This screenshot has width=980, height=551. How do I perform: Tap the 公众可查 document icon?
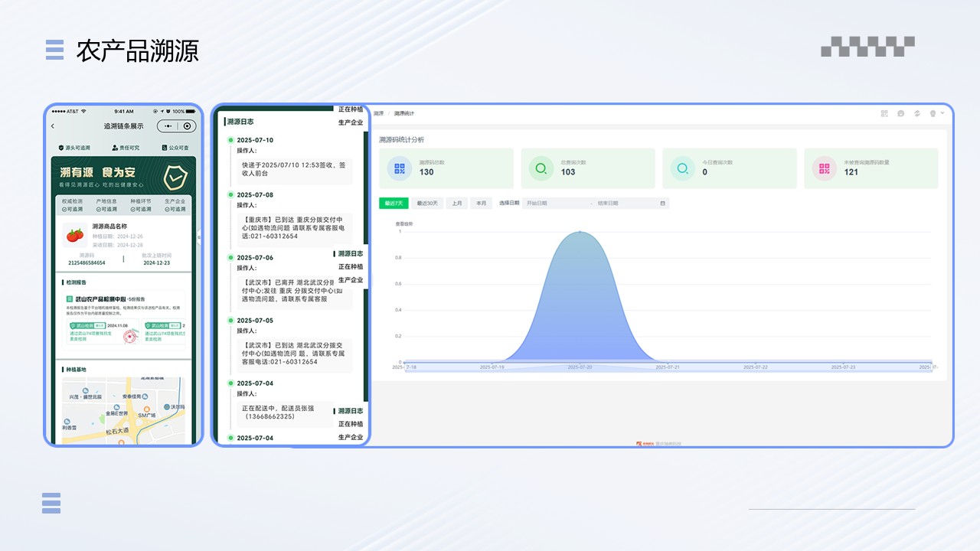(164, 148)
